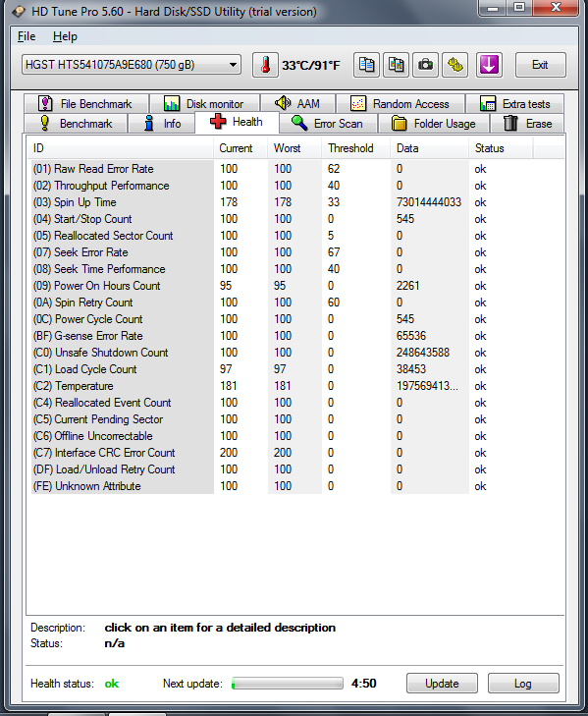Click the 248643588 data value

click(x=423, y=353)
